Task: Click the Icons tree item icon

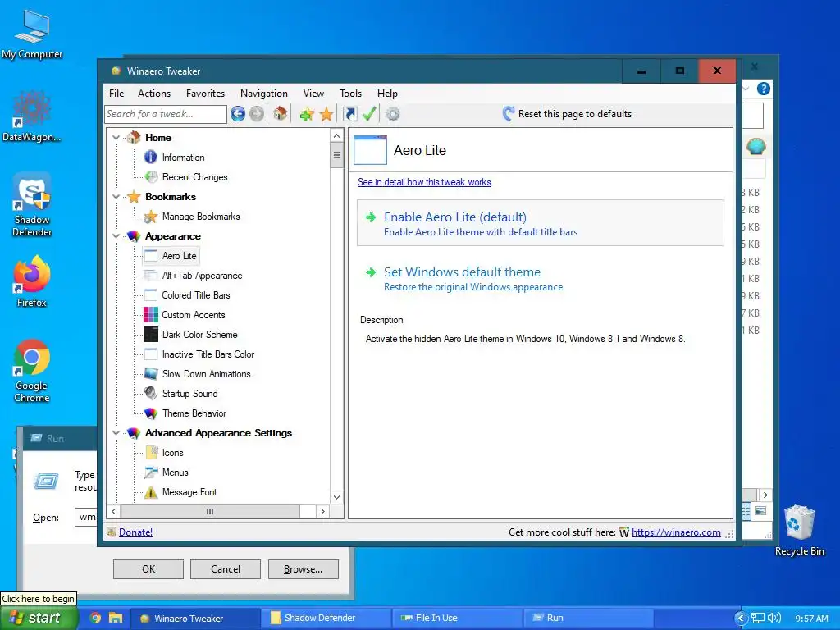Action: [x=151, y=452]
